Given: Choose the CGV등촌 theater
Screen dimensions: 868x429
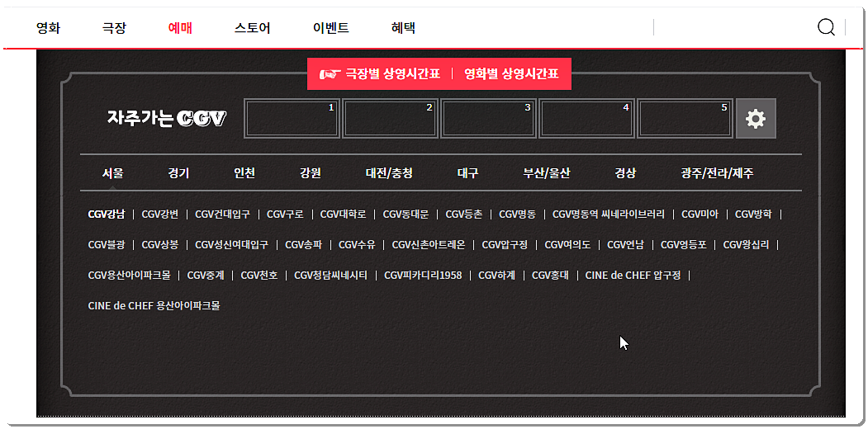Looking at the screenshot, I should pos(464,214).
